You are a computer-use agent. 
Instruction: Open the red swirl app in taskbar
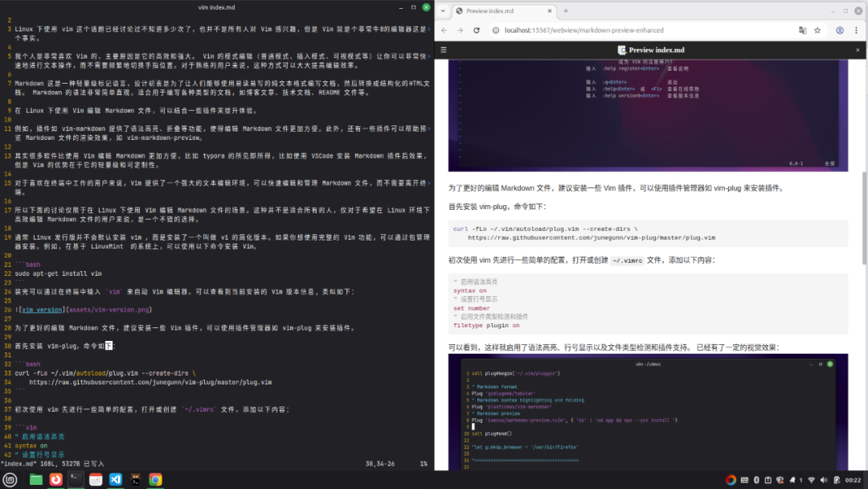[56, 479]
